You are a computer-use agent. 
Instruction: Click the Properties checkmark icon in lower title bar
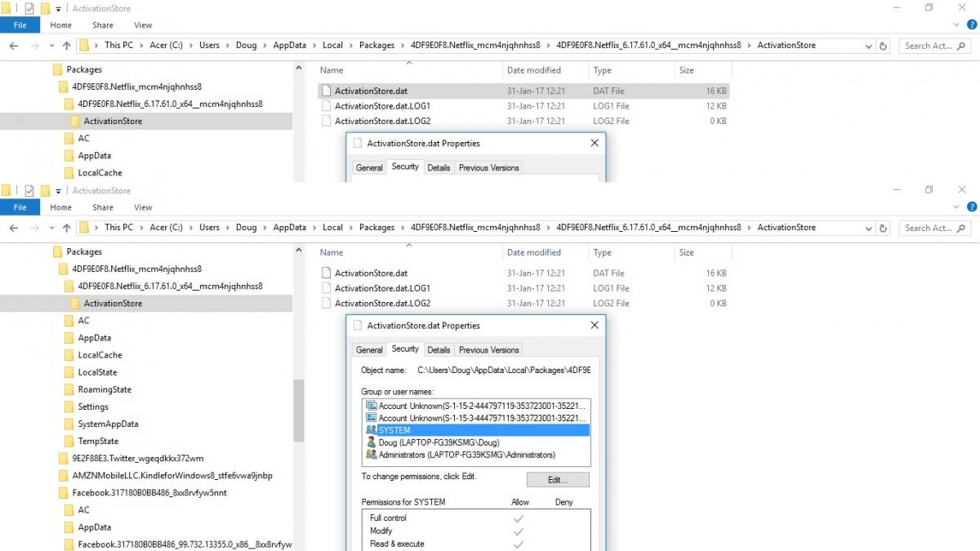tap(29, 190)
